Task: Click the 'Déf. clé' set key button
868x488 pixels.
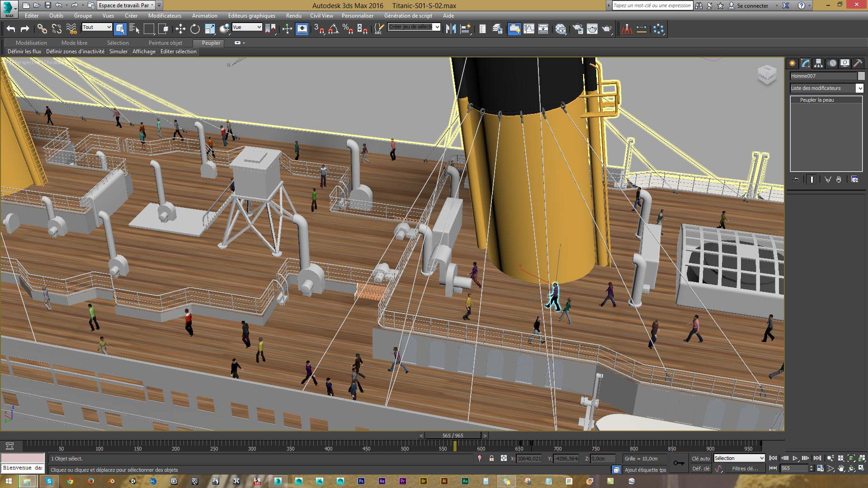Action: click(701, 469)
